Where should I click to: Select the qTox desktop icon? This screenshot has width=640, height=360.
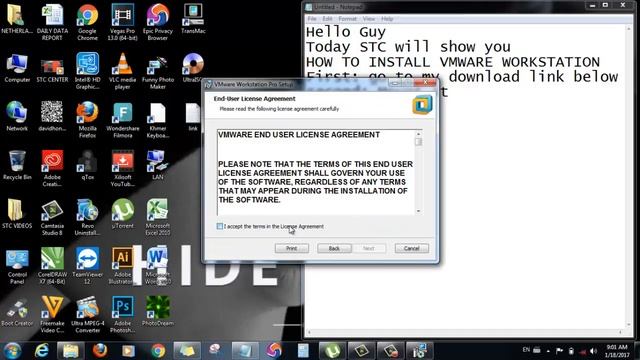(87, 166)
